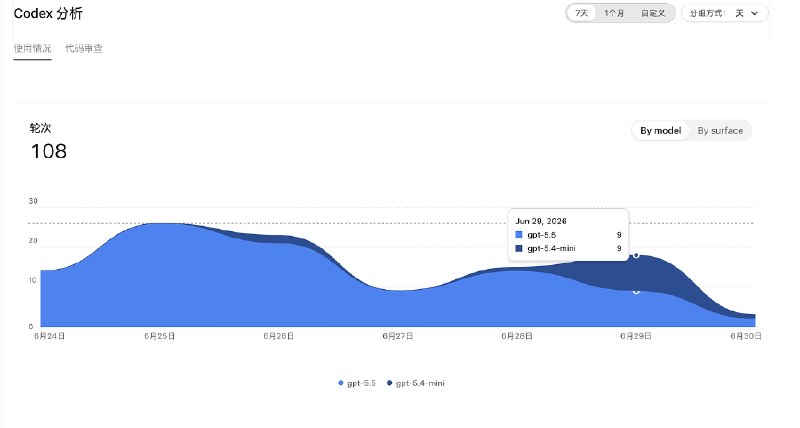
Task: Click lower data point marker on Jun 29
Action: pyautogui.click(x=636, y=291)
